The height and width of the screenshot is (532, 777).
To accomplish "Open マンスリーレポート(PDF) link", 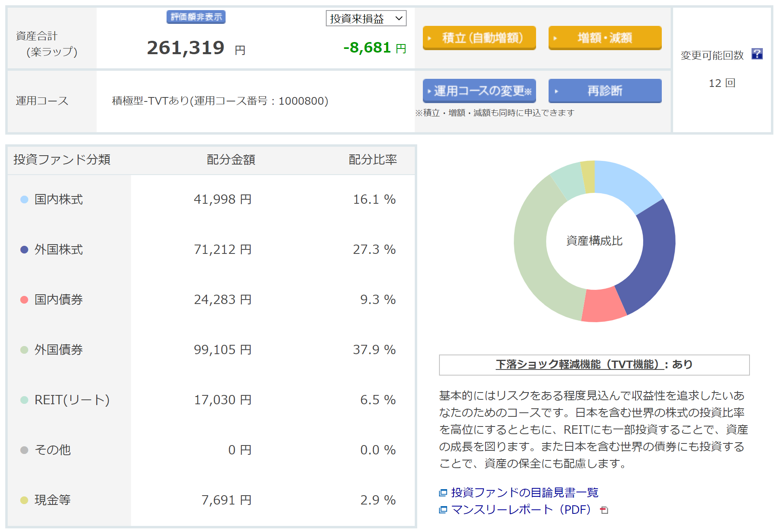I will pyautogui.click(x=521, y=510).
